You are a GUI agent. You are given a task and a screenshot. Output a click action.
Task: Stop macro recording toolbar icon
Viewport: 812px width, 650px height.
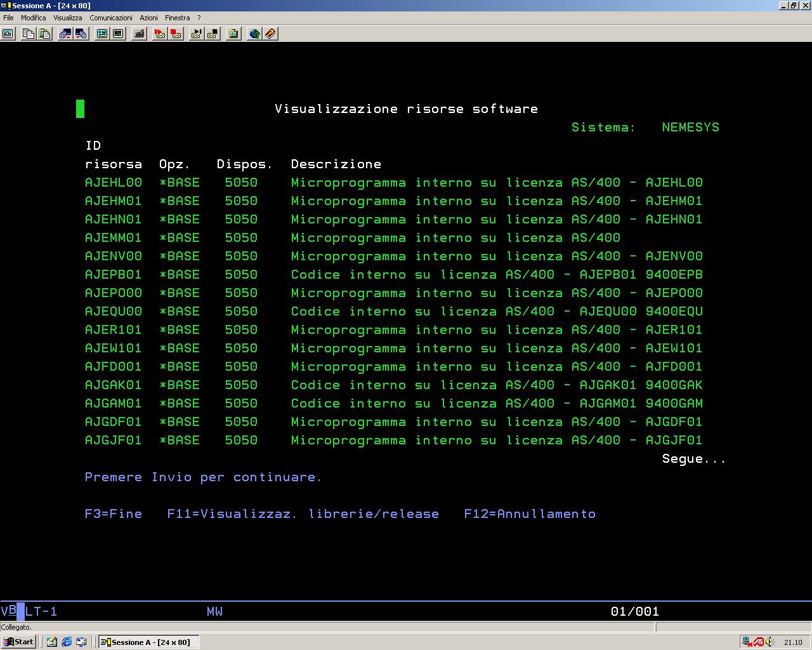[176, 34]
